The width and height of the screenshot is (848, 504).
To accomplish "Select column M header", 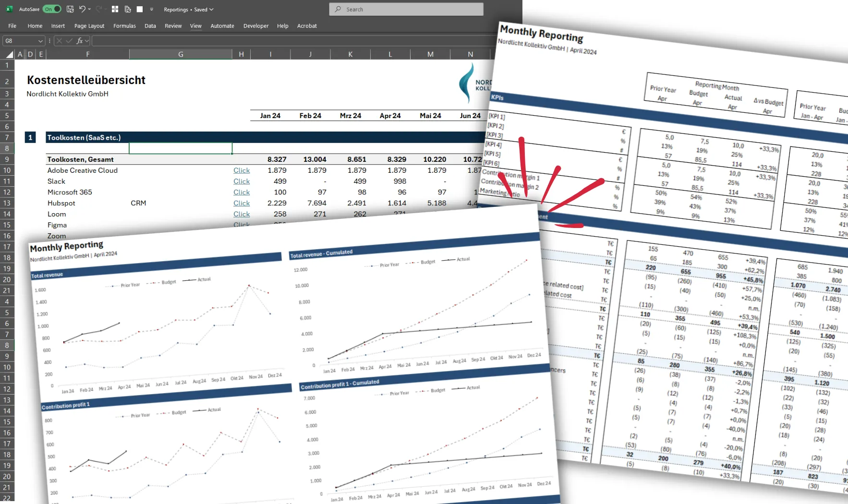I will (430, 54).
